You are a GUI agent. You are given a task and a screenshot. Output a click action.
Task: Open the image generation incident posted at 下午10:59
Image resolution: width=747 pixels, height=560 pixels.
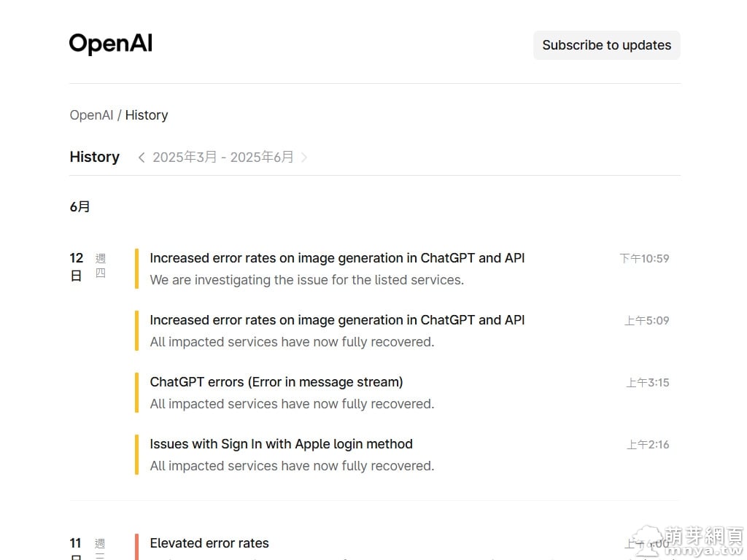[x=337, y=258]
